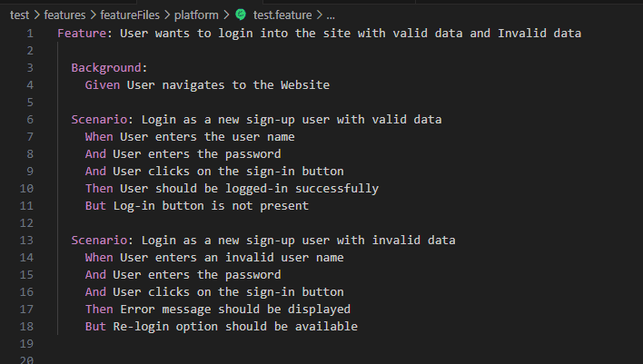Click line number 1 in gutter
The height and width of the screenshot is (364, 643).
(x=30, y=34)
